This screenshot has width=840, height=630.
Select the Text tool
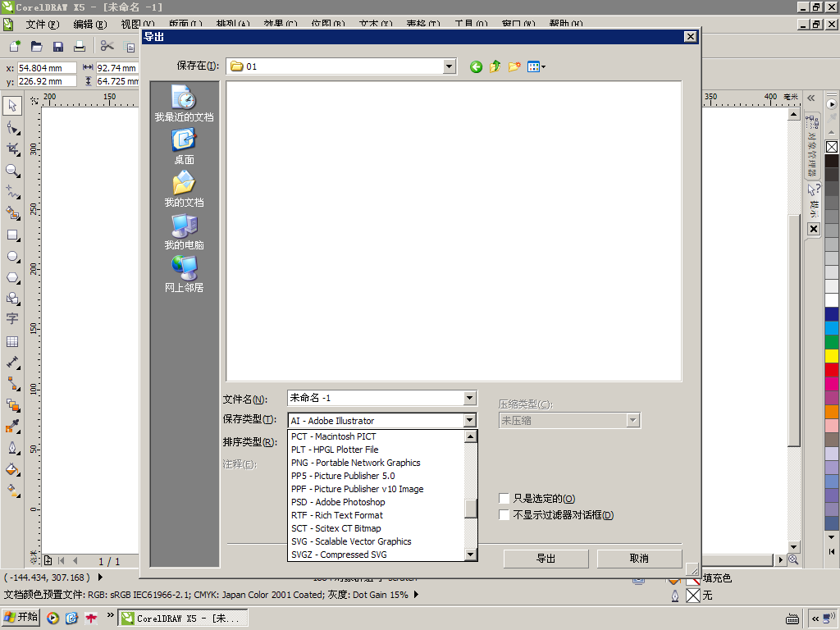coord(12,319)
